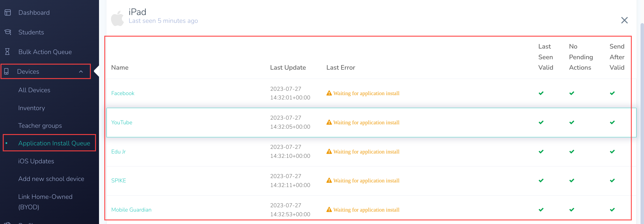
Task: Click the Dashboard icon in sidebar
Action: [8, 12]
